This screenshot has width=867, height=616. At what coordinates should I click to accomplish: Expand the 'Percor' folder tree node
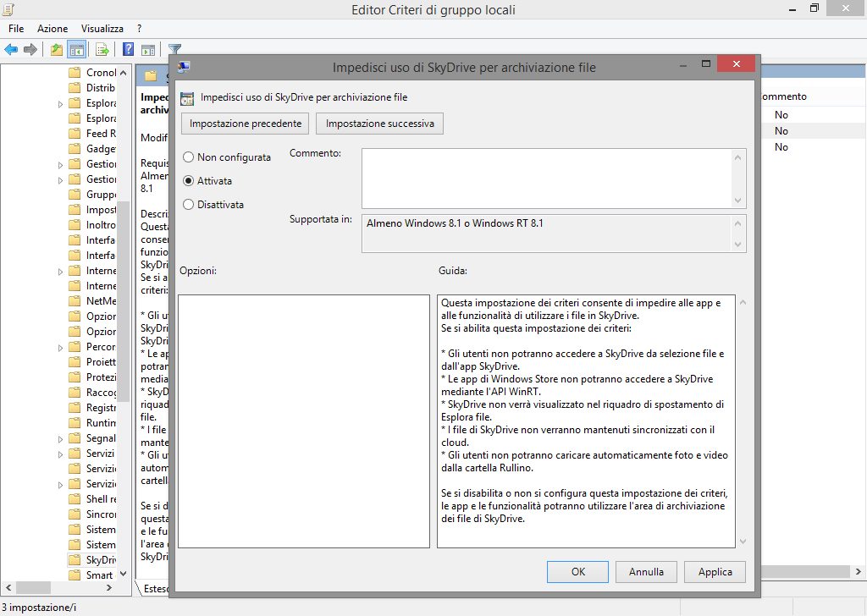click(61, 347)
